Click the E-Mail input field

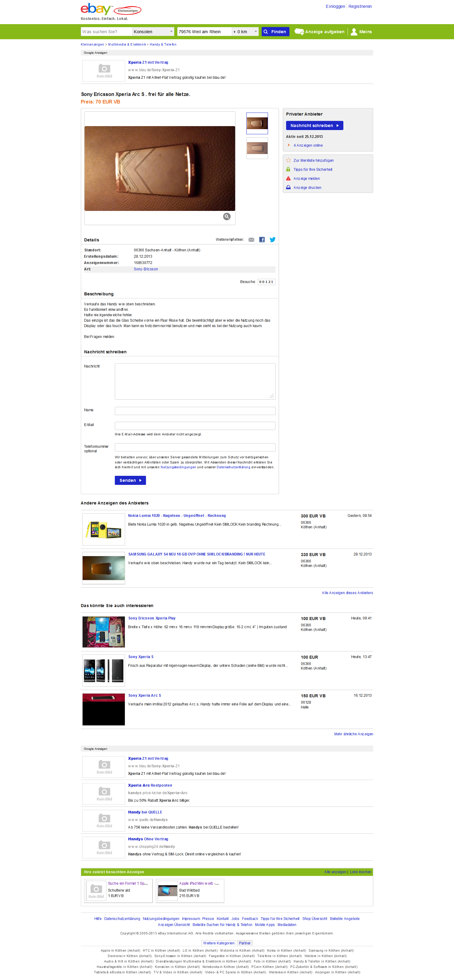195,426
